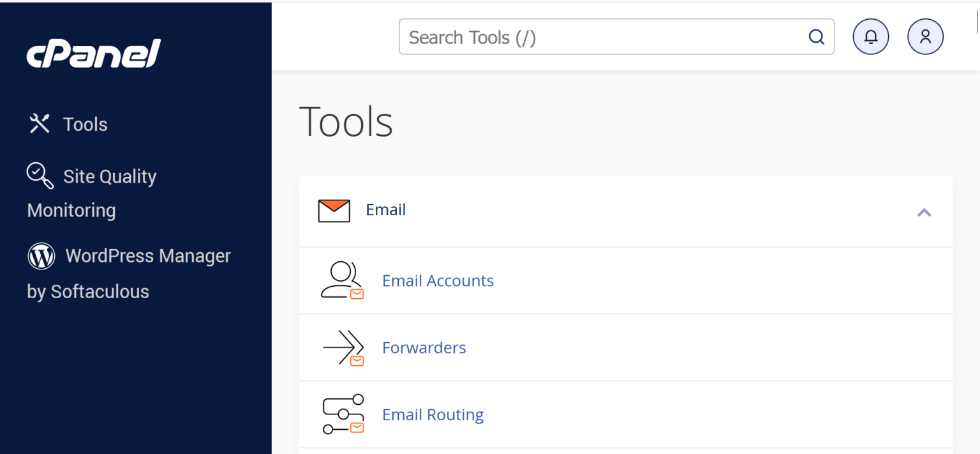Open the Forwarders link

[x=424, y=347]
